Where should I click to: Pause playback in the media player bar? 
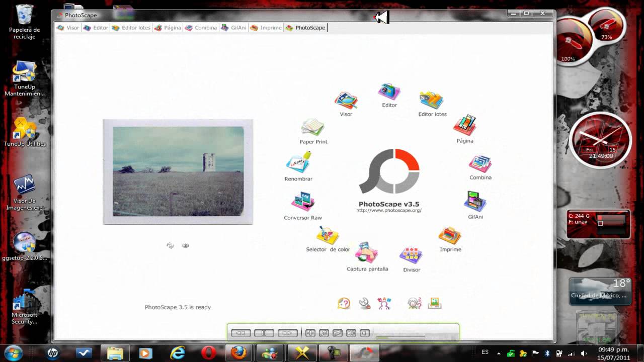click(x=264, y=333)
